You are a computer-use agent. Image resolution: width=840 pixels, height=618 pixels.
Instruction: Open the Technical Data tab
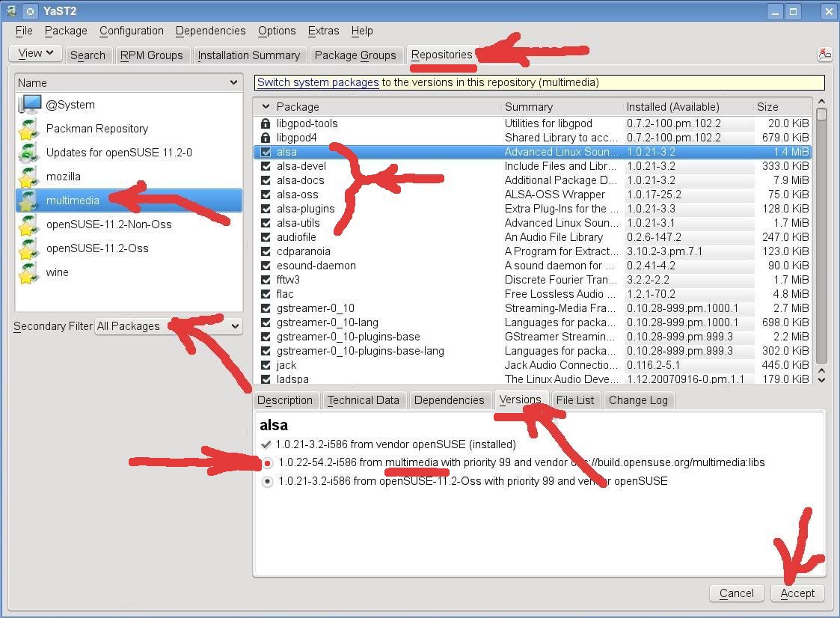click(364, 400)
